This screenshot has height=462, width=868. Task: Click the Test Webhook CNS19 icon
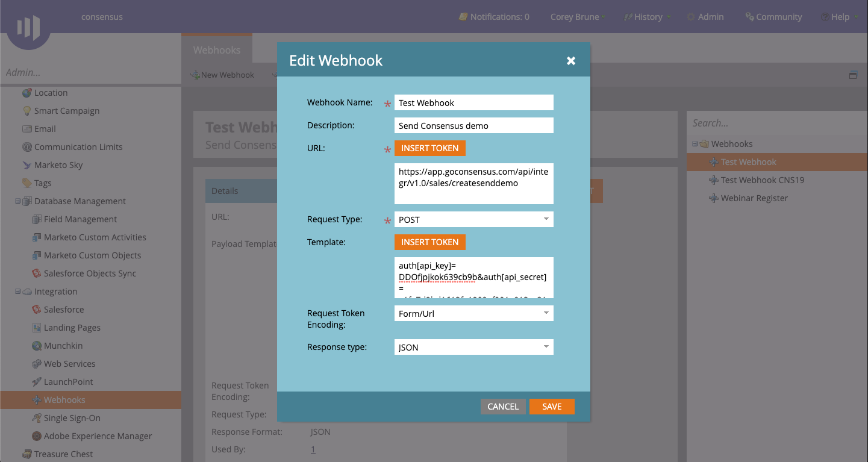click(x=713, y=180)
